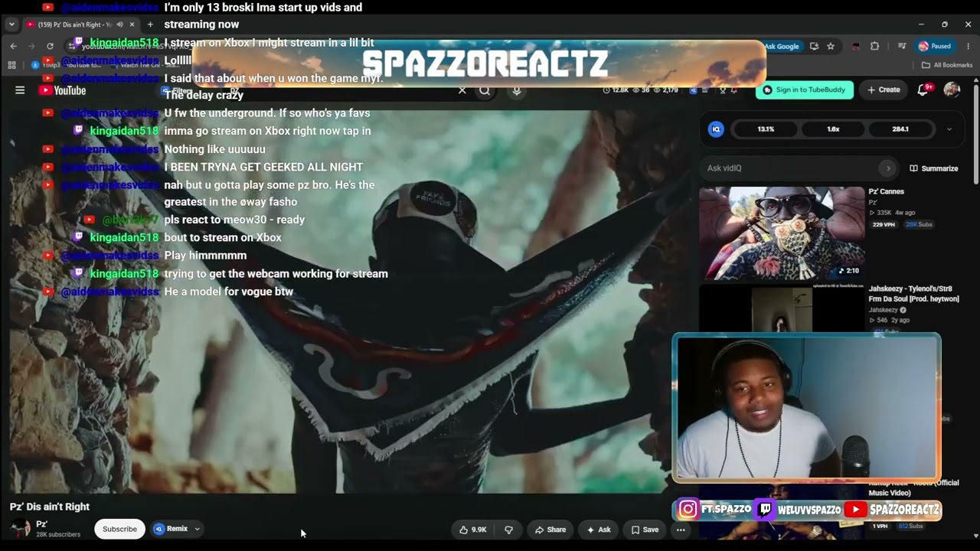Subscribe to the Pz' channel
The image size is (980, 551).
[x=119, y=529]
